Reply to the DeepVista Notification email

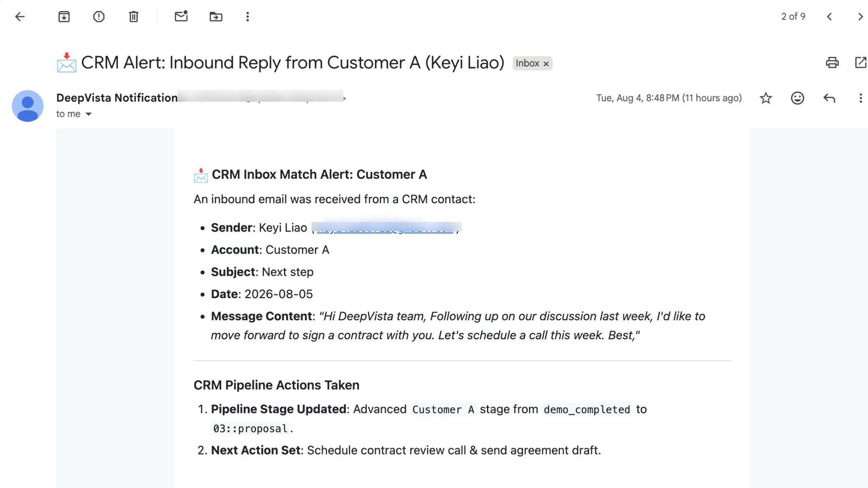pyautogui.click(x=829, y=98)
